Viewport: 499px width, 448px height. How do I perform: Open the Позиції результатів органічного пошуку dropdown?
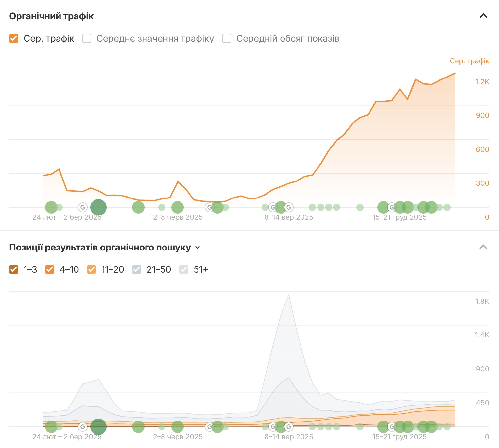coord(198,248)
